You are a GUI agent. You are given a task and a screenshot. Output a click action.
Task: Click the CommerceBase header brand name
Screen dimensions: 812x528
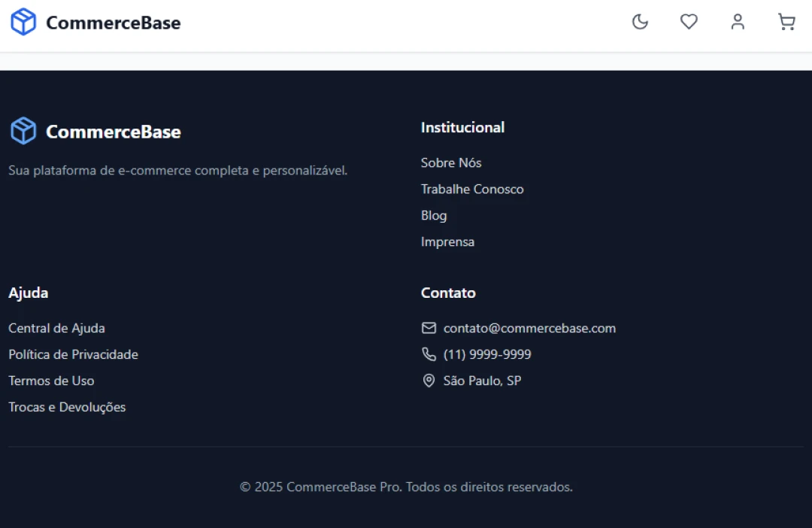[x=113, y=23]
